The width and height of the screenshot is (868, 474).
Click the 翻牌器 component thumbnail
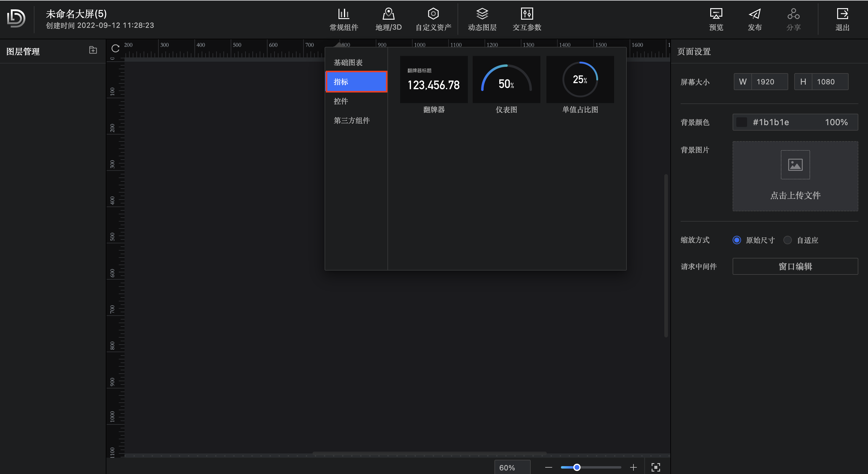(x=433, y=80)
